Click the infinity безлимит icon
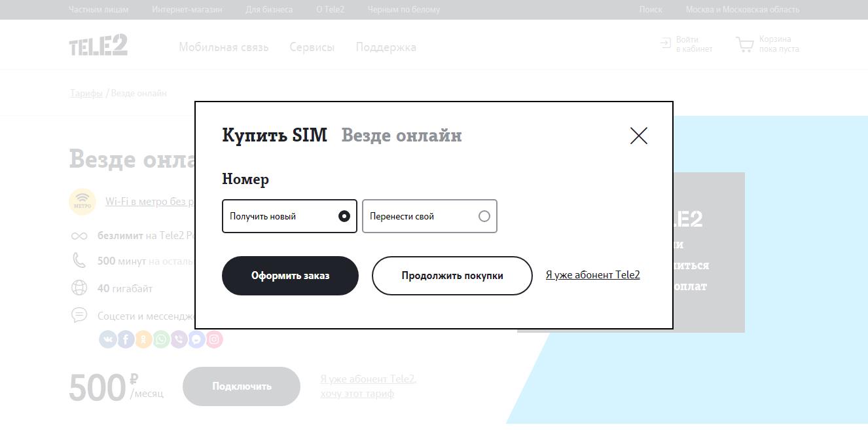The image size is (868, 431). pyautogui.click(x=79, y=236)
